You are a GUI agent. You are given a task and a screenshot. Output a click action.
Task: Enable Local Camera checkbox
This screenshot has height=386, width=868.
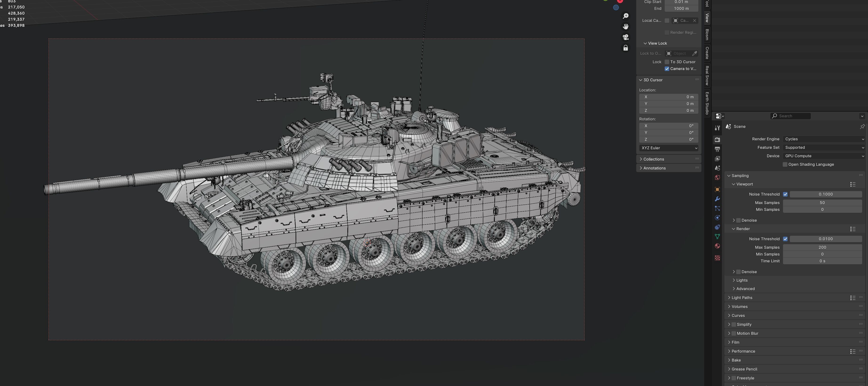pos(667,20)
